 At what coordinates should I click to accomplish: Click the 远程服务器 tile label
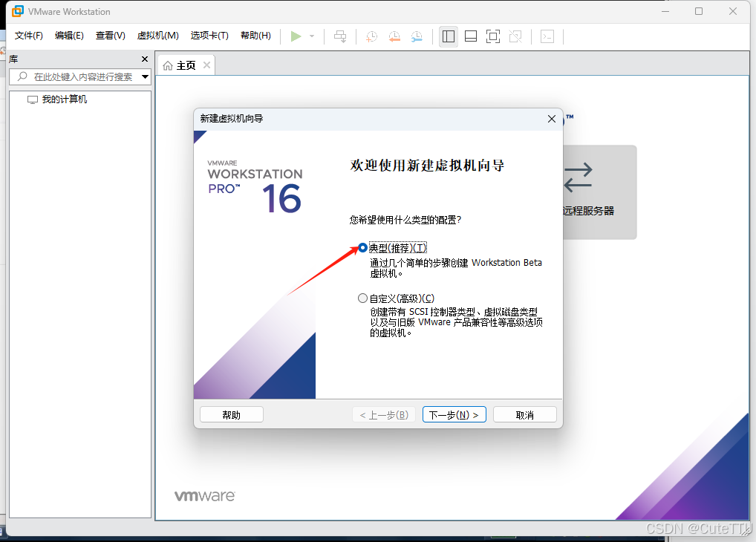588,211
